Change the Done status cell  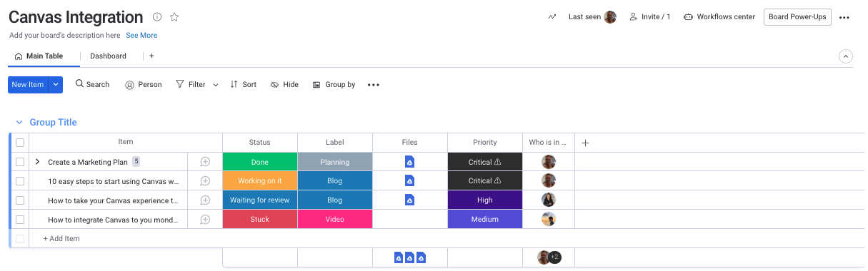click(x=260, y=162)
